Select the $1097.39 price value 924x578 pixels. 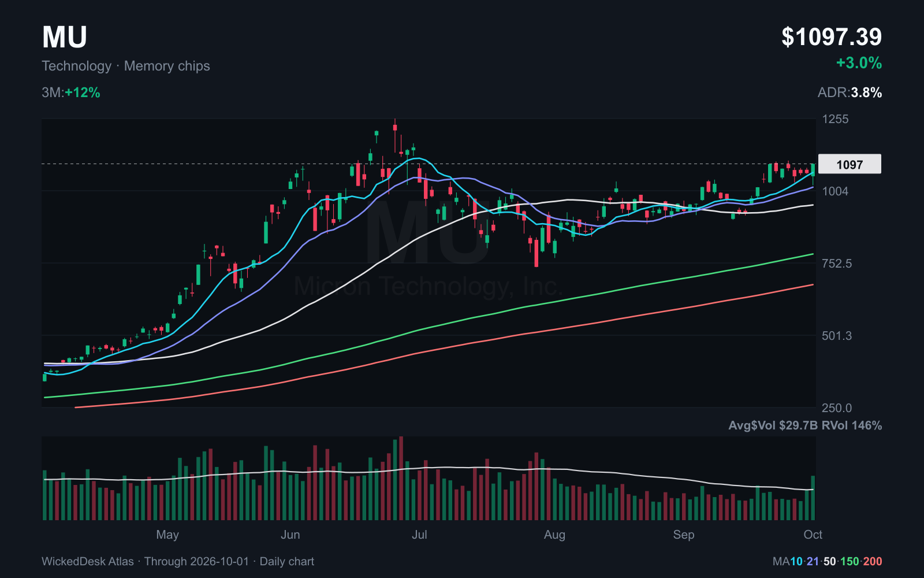click(x=832, y=37)
